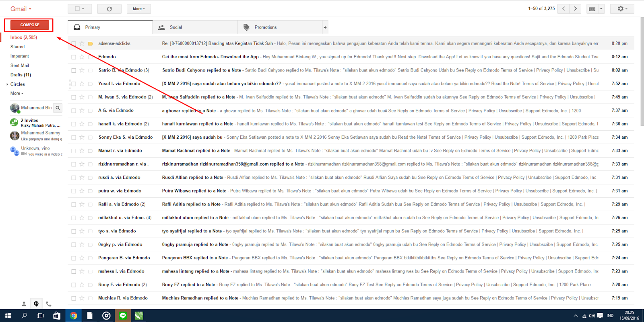Open the Sent Mail folder
This screenshot has width=644, height=322.
tap(20, 66)
